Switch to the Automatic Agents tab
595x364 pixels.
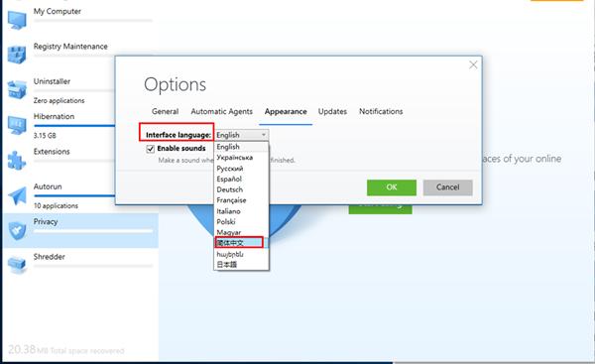[x=221, y=112]
